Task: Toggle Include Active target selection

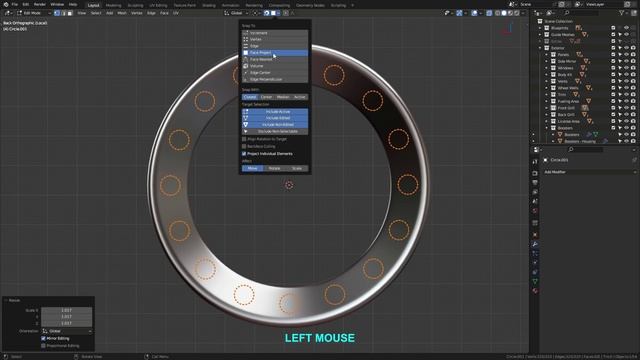Action: [x=275, y=111]
